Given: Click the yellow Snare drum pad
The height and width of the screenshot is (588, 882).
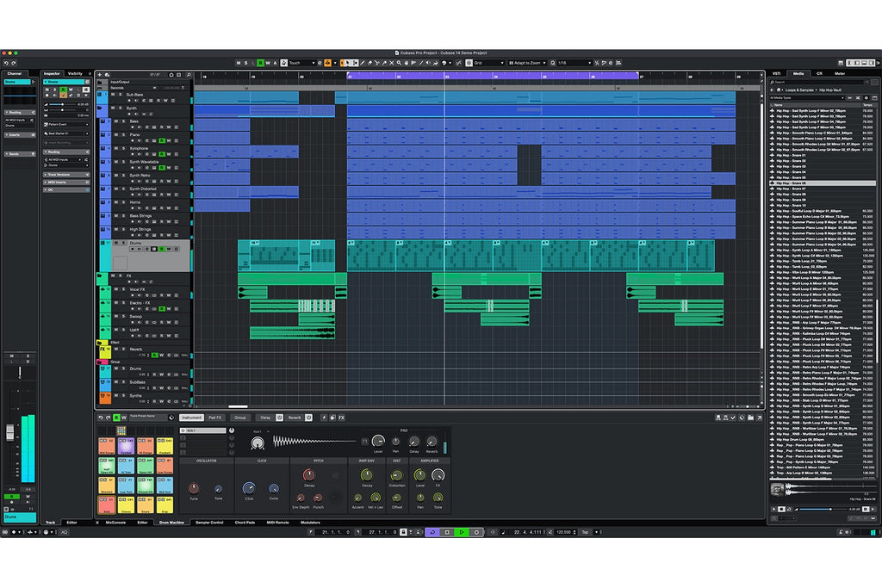Looking at the screenshot, I should 145,504.
